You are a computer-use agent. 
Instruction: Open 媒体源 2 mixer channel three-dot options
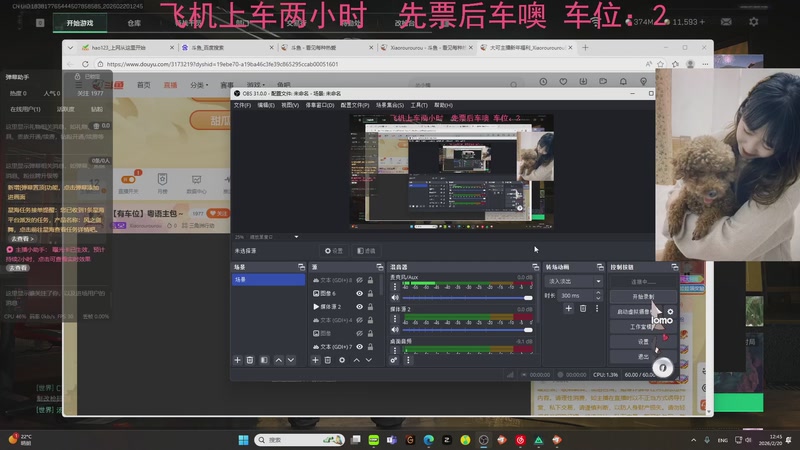click(x=394, y=319)
